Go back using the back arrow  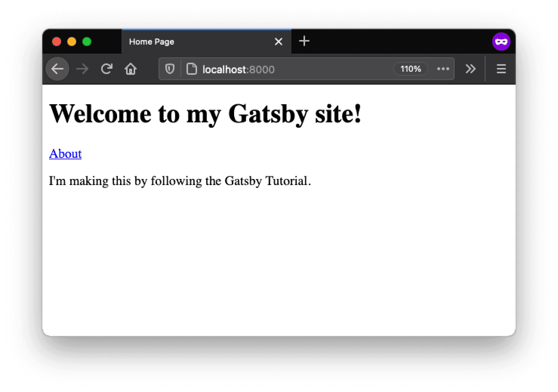point(57,69)
